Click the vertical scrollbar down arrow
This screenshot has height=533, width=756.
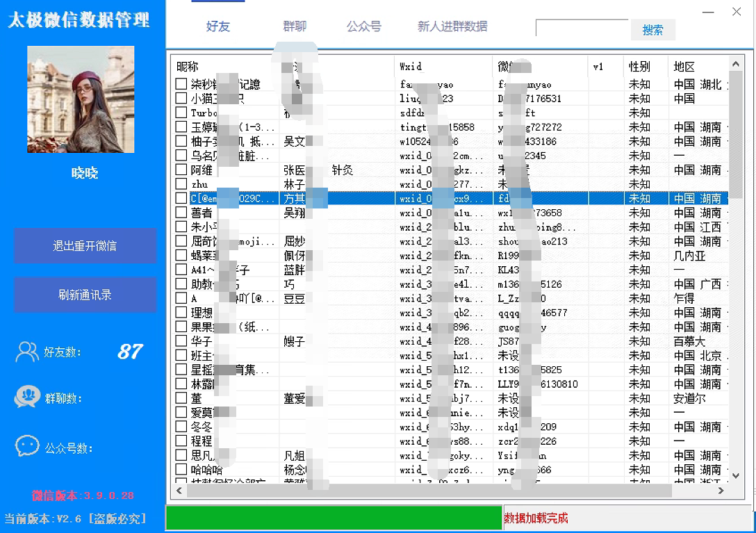(x=736, y=477)
